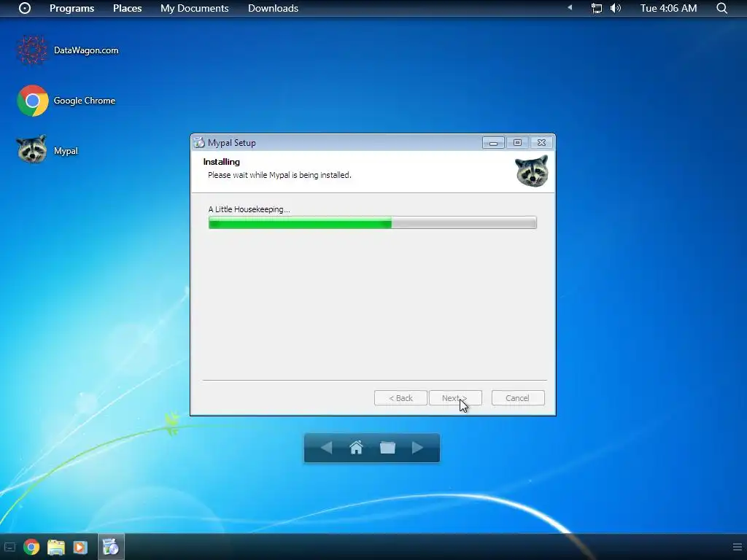The height and width of the screenshot is (560, 747).
Task: Open the My Documents menu
Action: [x=194, y=8]
